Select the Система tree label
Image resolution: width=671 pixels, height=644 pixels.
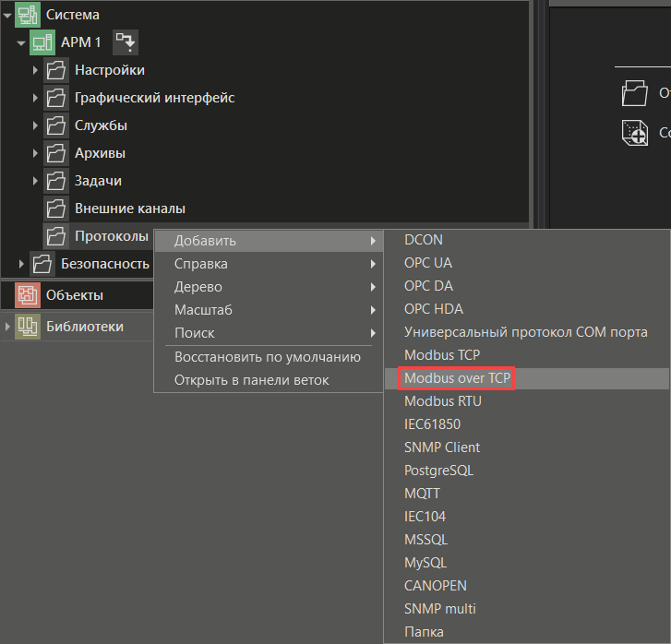(x=73, y=15)
